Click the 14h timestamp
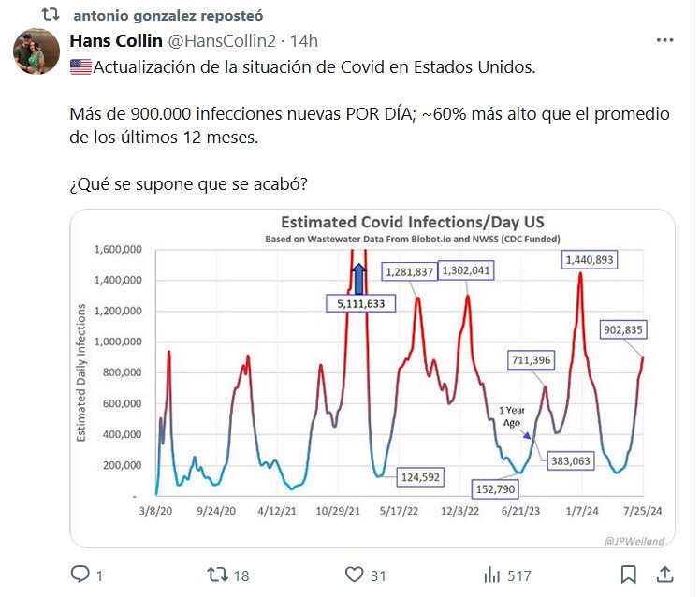Viewport: 700px width, 597px height. point(304,41)
